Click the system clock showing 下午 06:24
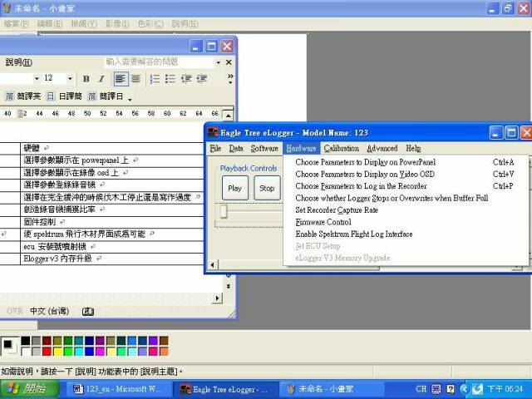Image resolution: width=532 pixels, height=399 pixels. coord(505,389)
